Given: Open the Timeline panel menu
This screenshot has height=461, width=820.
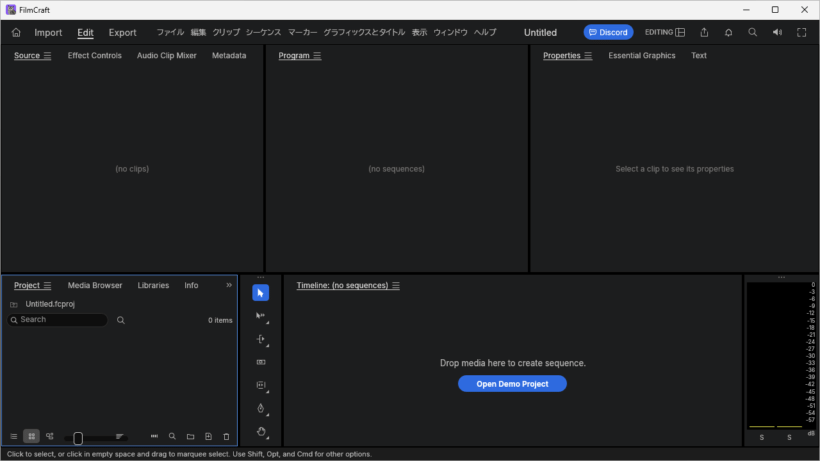Looking at the screenshot, I should coord(396,285).
